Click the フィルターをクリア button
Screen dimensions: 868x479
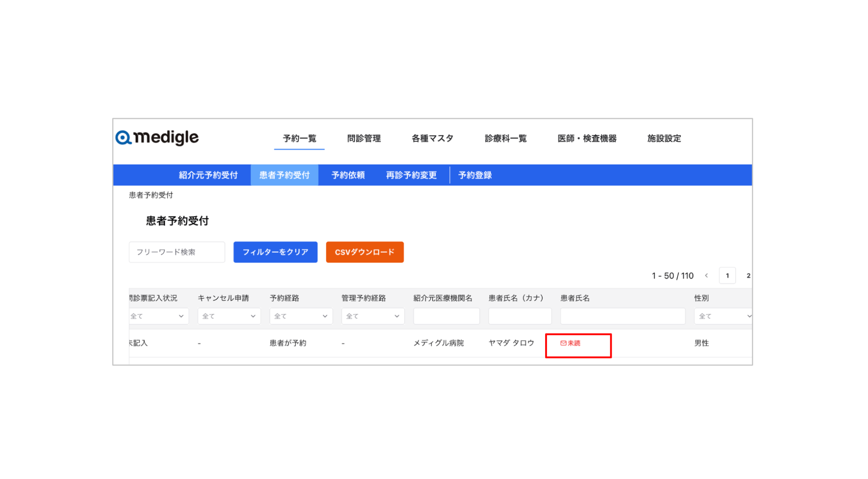pos(275,252)
